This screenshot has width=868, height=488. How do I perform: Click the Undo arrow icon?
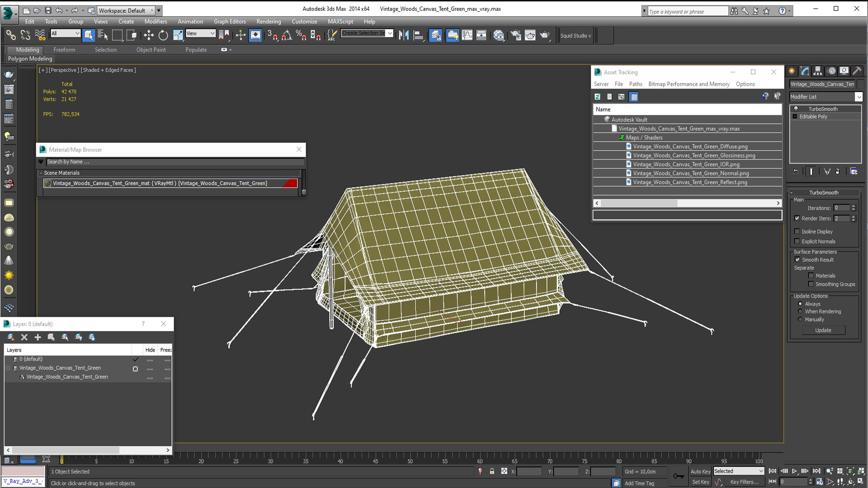pyautogui.click(x=59, y=10)
